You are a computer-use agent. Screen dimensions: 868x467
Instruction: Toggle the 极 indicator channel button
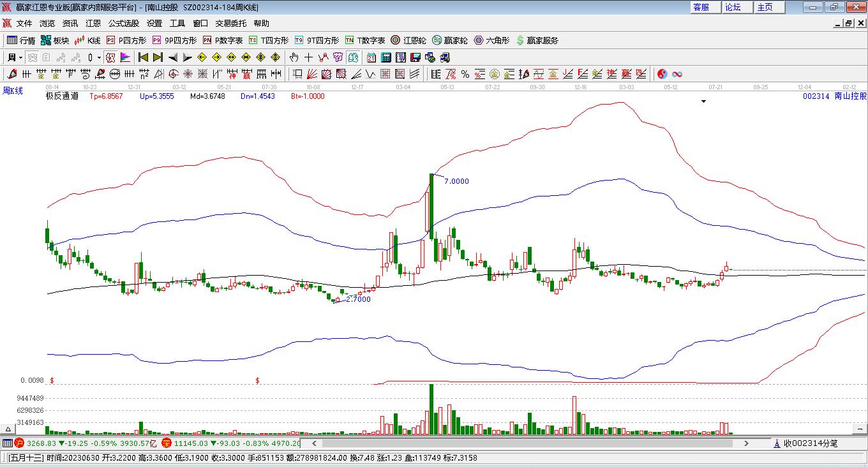(x=110, y=57)
